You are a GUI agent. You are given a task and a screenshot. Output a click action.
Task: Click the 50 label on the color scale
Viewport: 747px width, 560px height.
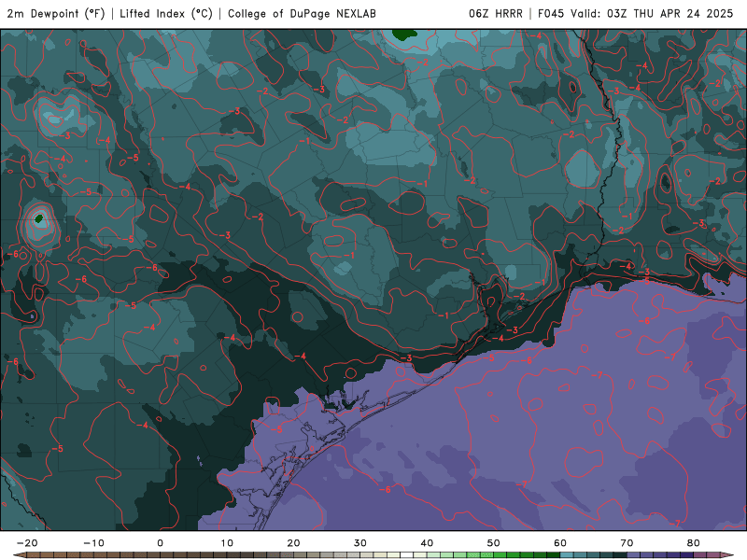pos(494,543)
